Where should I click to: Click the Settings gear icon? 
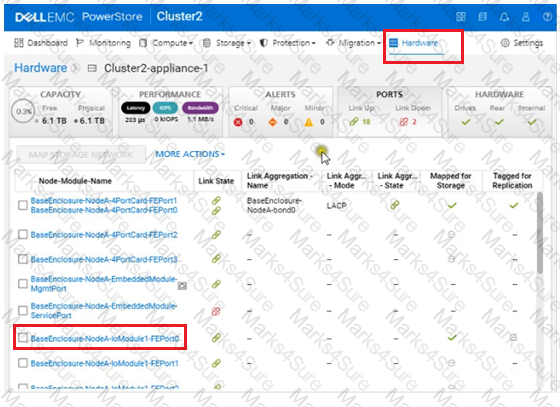[x=505, y=43]
